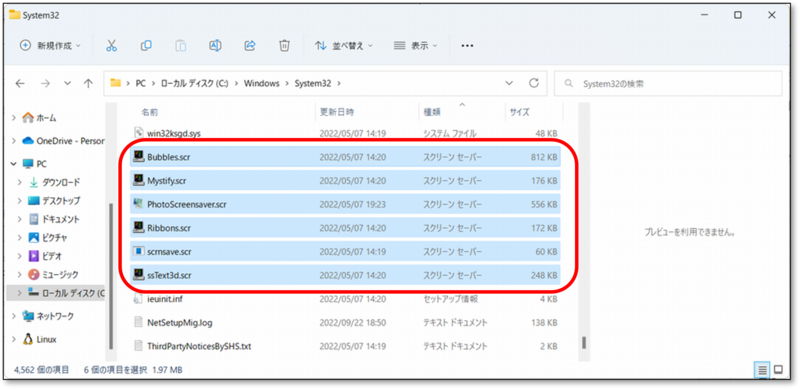Viewport: 800px width, 389px height.
Task: Click System32 in the address breadcrumb
Action: tap(313, 84)
